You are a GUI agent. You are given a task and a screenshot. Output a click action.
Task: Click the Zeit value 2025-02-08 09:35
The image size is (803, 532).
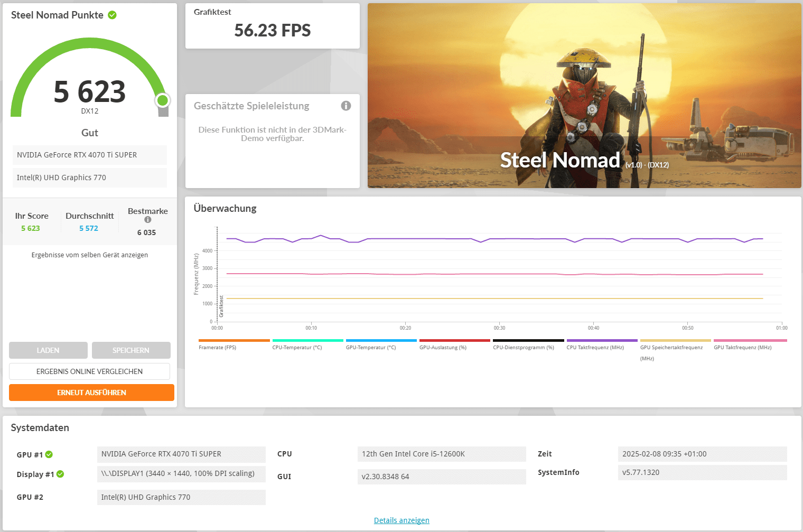(702, 454)
